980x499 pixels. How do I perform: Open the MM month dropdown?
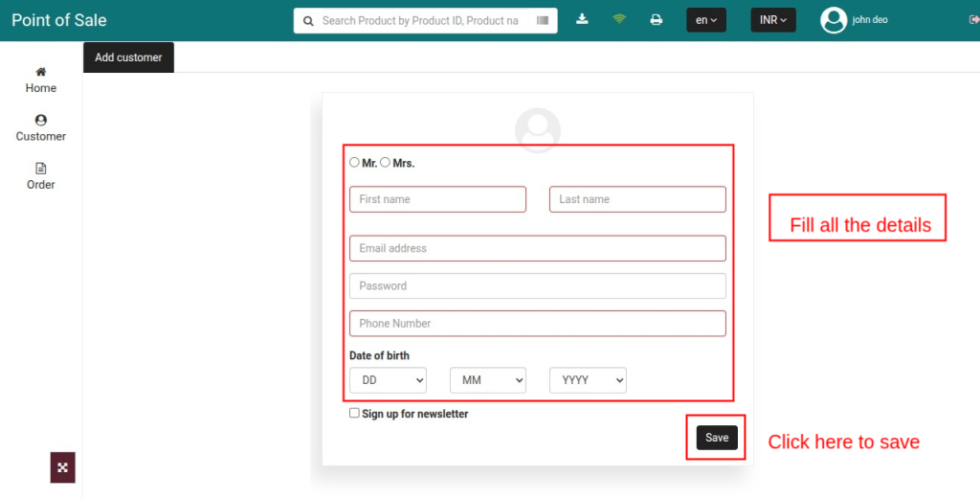point(488,380)
